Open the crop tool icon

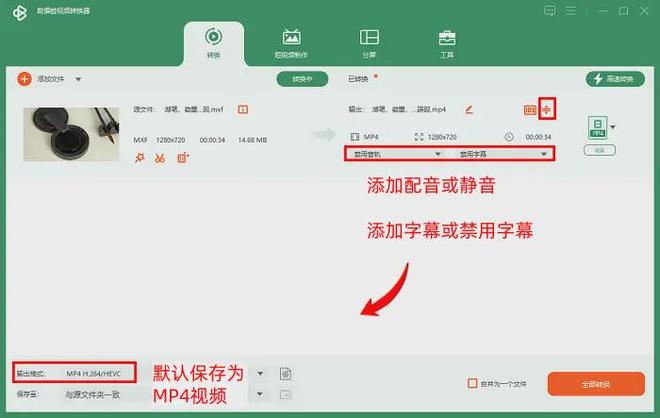(x=183, y=158)
